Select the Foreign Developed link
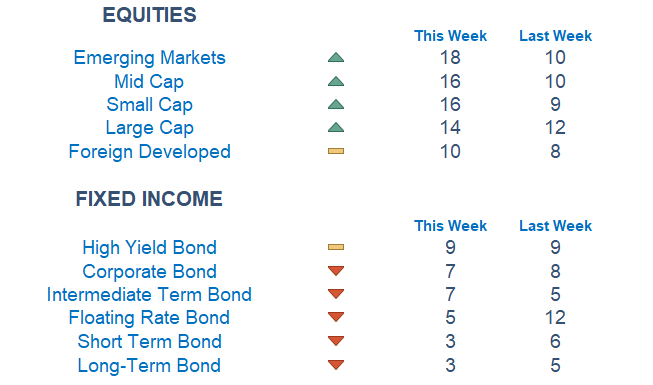 click(x=150, y=152)
